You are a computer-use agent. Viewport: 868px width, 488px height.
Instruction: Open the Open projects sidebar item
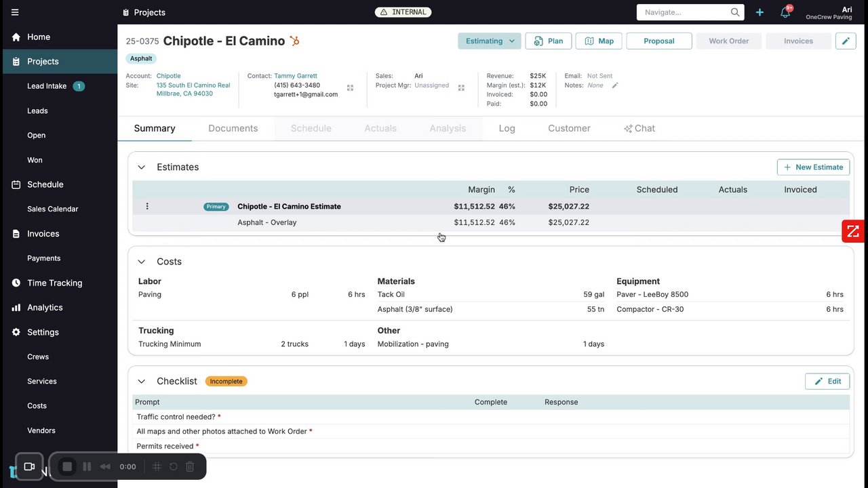[x=37, y=136]
